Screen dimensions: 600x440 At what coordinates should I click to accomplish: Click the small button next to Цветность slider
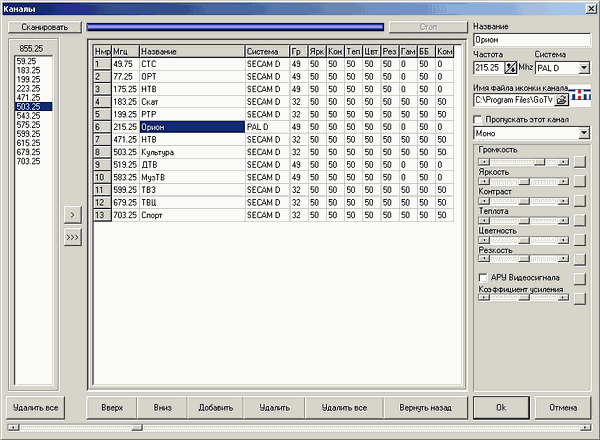[580, 240]
